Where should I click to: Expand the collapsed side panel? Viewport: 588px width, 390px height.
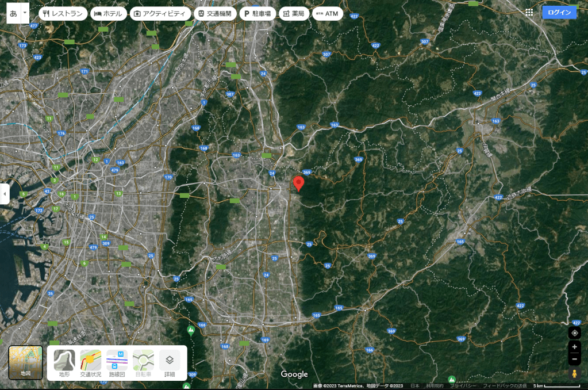pos(5,194)
